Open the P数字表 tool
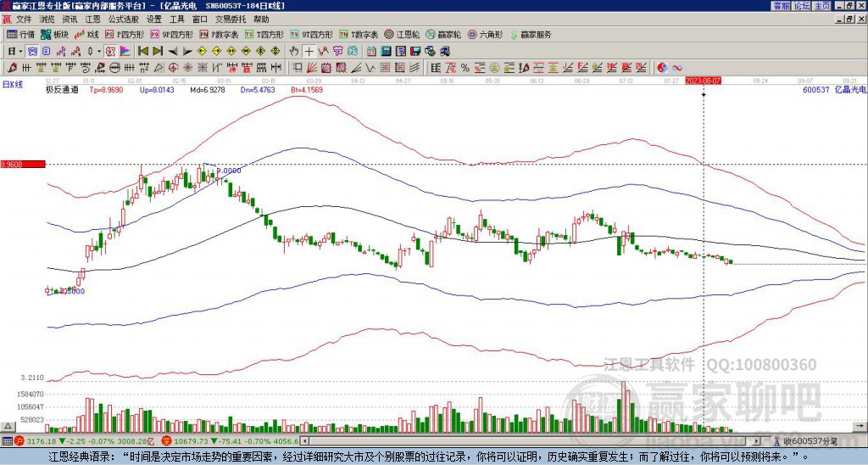868x465 pixels. [220, 34]
